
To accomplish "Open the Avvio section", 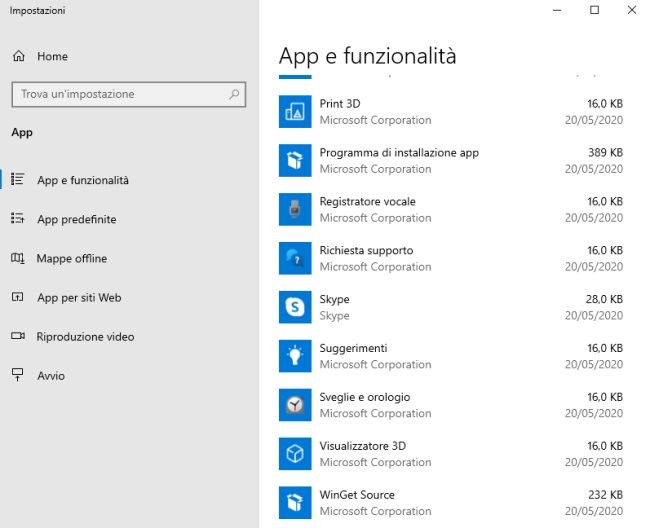I will click(51, 376).
